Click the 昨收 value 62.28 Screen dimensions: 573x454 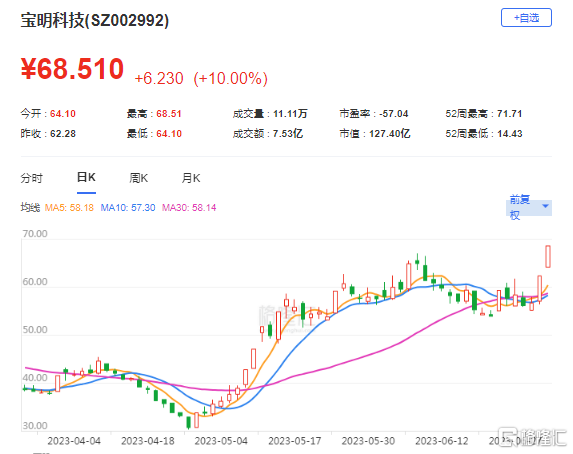(x=63, y=133)
